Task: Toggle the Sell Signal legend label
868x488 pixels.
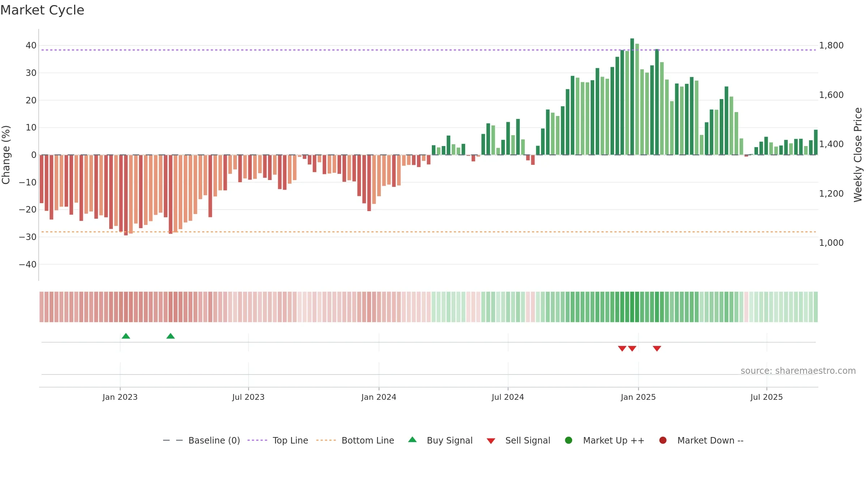Action: [x=528, y=441]
